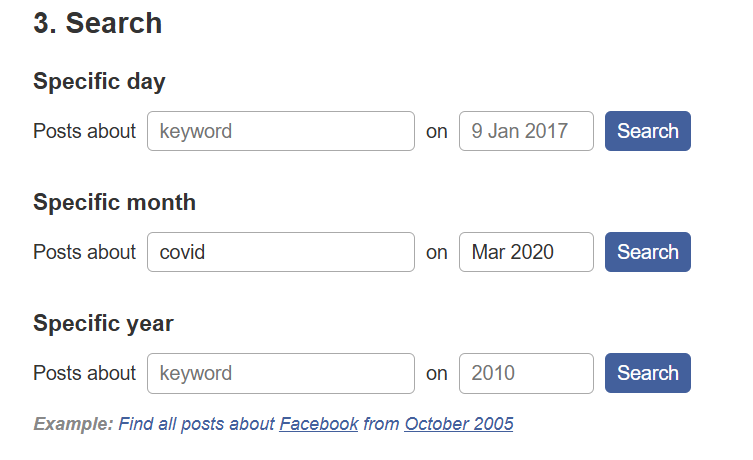Click the 3. Search section heading
This screenshot has width=753, height=460.
(97, 24)
